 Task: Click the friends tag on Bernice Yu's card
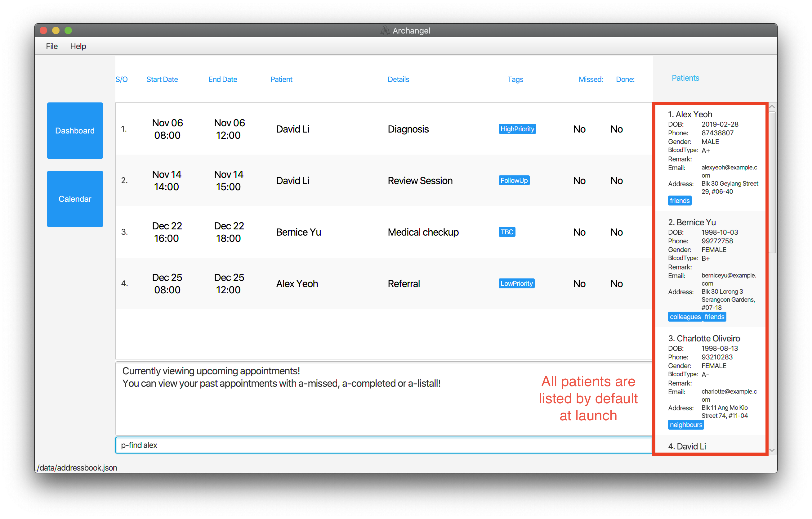click(714, 317)
